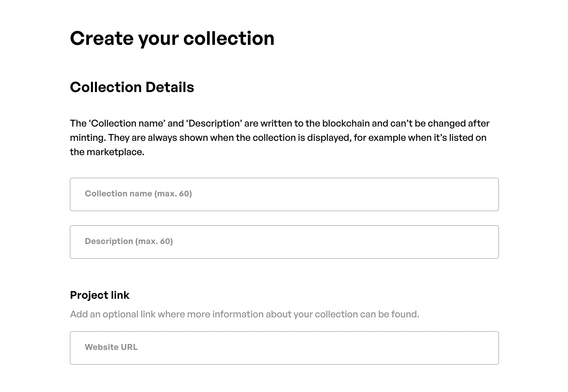Click the 'Collection Details' section heading

point(132,87)
